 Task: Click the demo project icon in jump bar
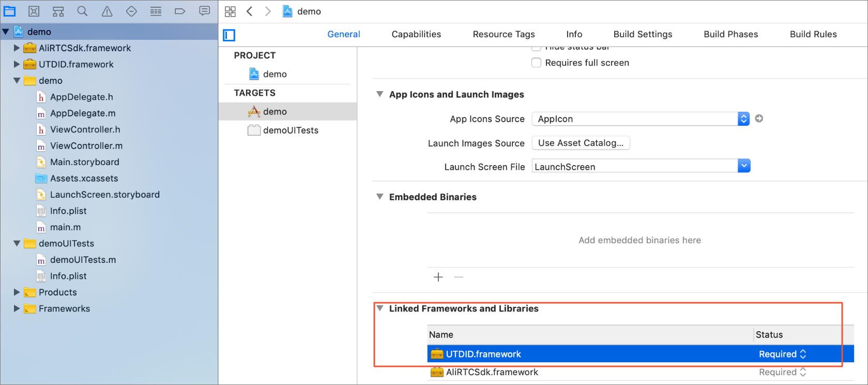coord(287,11)
